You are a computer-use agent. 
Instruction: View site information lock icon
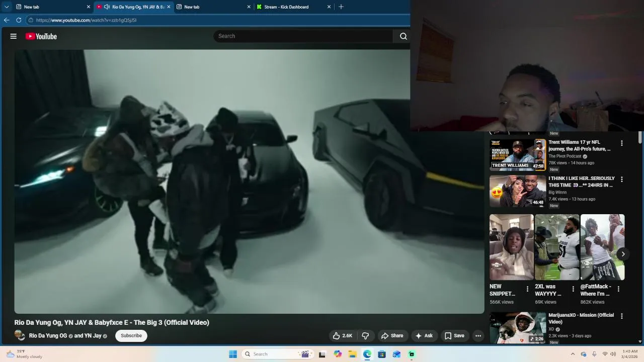pyautogui.click(x=31, y=20)
